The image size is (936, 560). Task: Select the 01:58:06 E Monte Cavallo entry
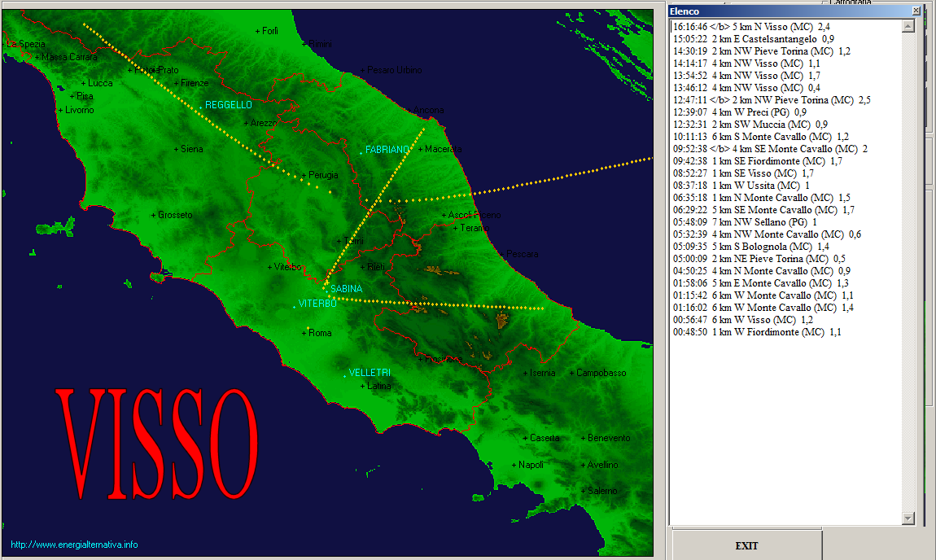pos(761,283)
